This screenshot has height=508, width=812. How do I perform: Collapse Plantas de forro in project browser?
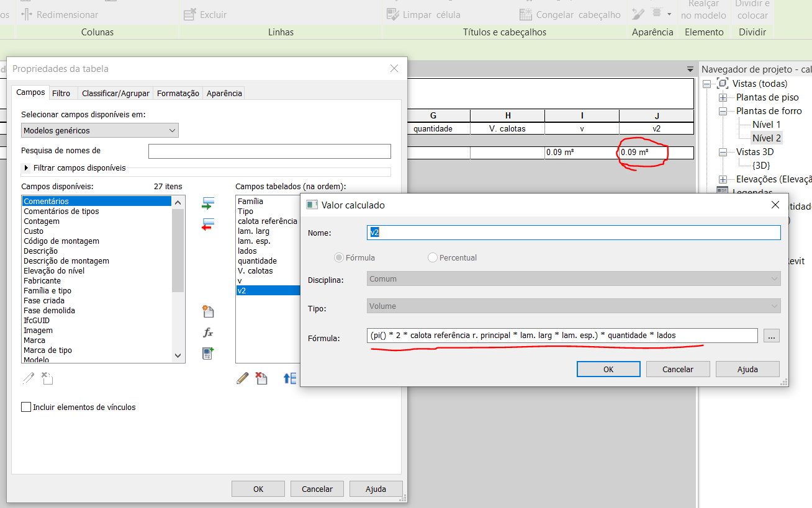point(723,111)
